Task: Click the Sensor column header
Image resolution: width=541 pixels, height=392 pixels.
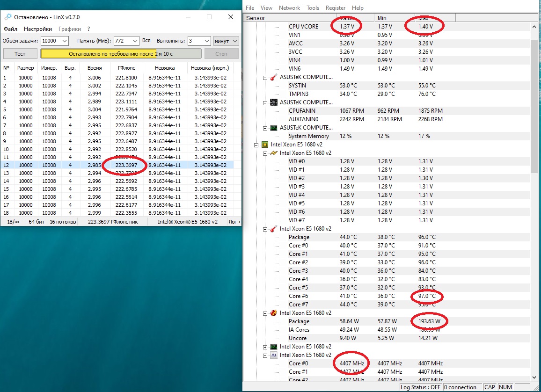Action: [x=290, y=18]
